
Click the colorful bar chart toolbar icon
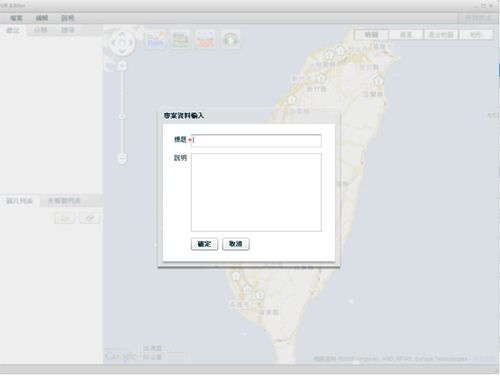155,40
